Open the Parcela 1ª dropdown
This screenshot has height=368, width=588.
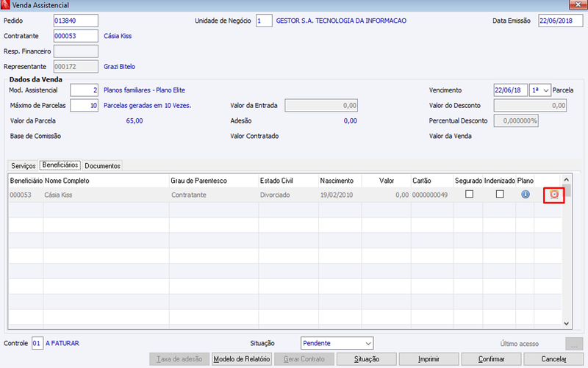click(x=540, y=90)
